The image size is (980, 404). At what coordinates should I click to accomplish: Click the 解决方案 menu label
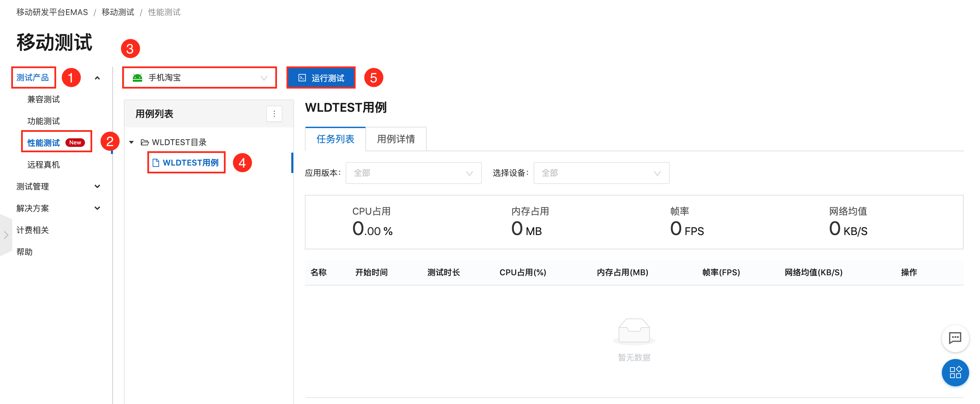click(x=32, y=208)
